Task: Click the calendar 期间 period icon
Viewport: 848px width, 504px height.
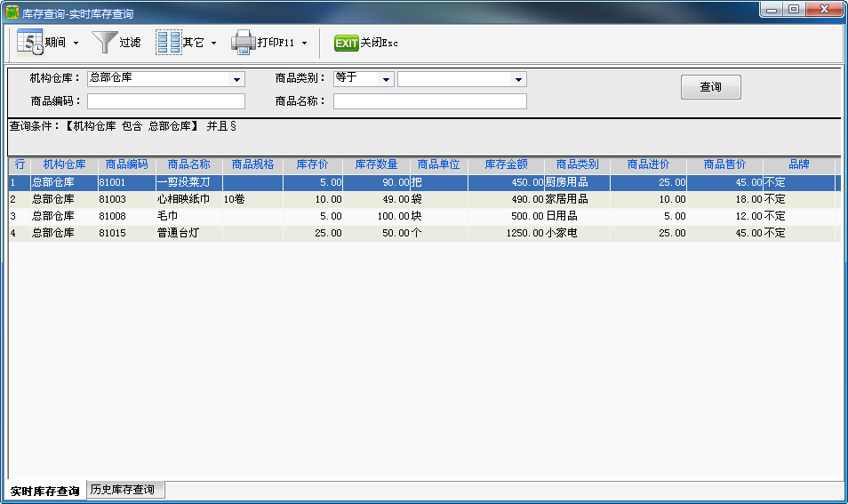Action: pyautogui.click(x=29, y=43)
